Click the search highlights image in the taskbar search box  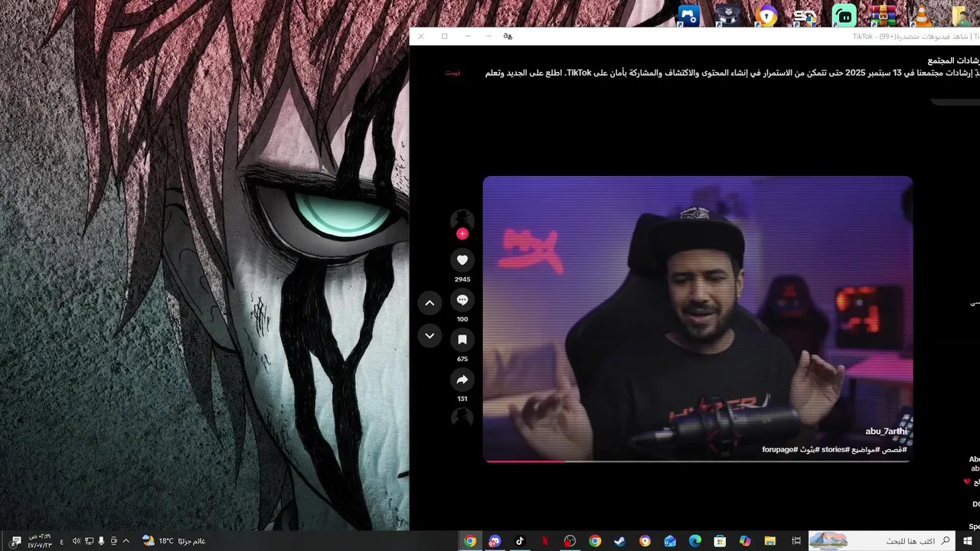click(828, 541)
